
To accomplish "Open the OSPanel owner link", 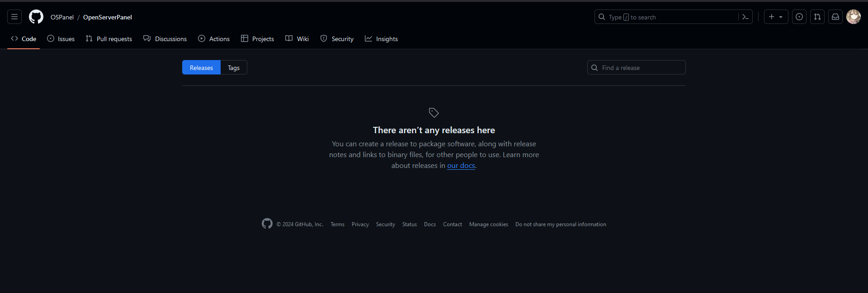I will [62, 17].
